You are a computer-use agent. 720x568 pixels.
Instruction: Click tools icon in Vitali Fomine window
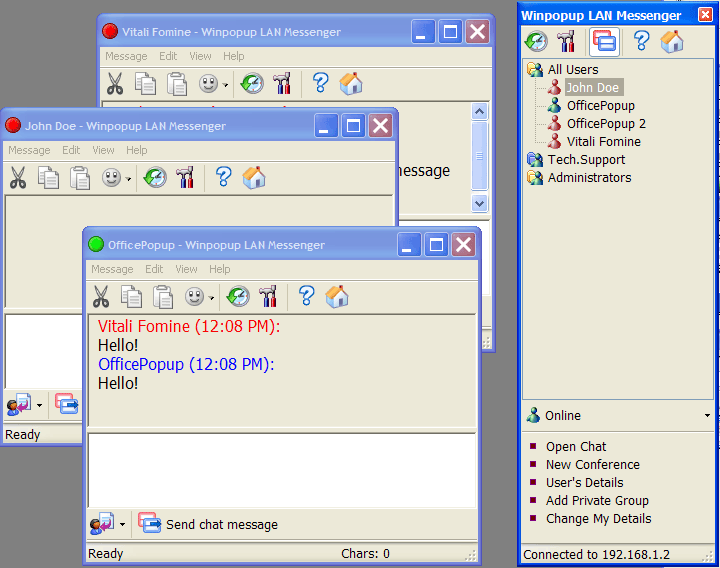282,84
